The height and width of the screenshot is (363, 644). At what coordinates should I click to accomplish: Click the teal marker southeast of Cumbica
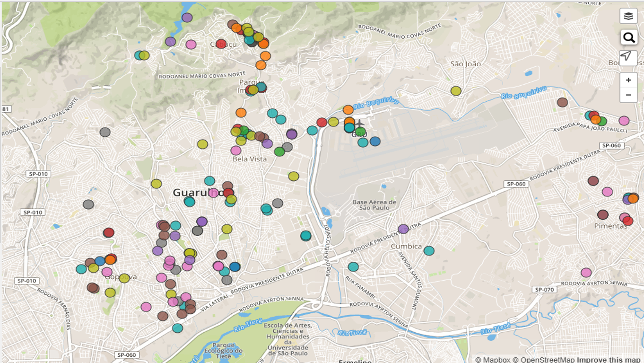pos(429,251)
